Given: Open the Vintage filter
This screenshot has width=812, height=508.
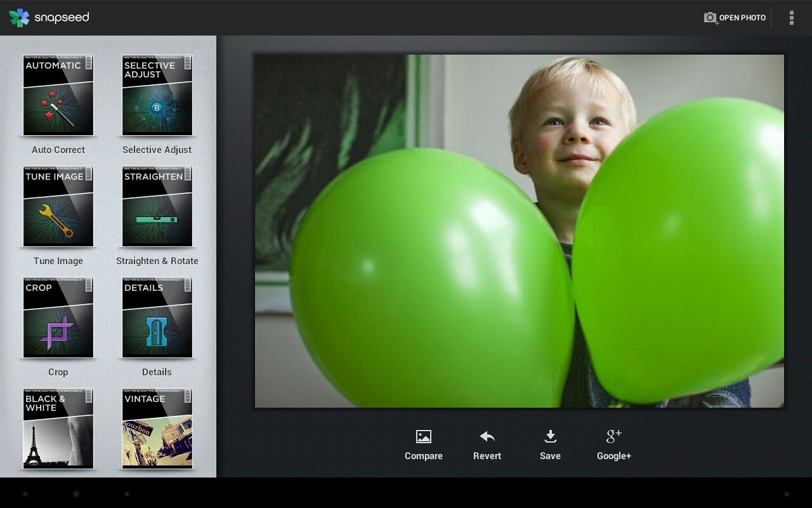Looking at the screenshot, I should pyautogui.click(x=156, y=429).
